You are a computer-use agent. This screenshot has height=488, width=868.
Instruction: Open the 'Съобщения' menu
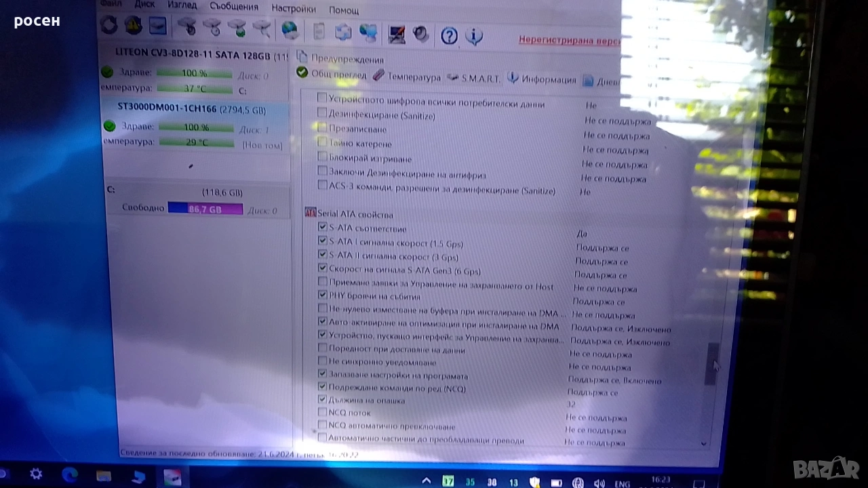coord(234,7)
